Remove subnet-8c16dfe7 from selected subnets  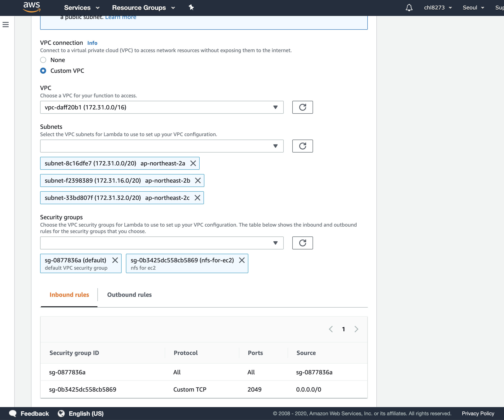point(193,163)
